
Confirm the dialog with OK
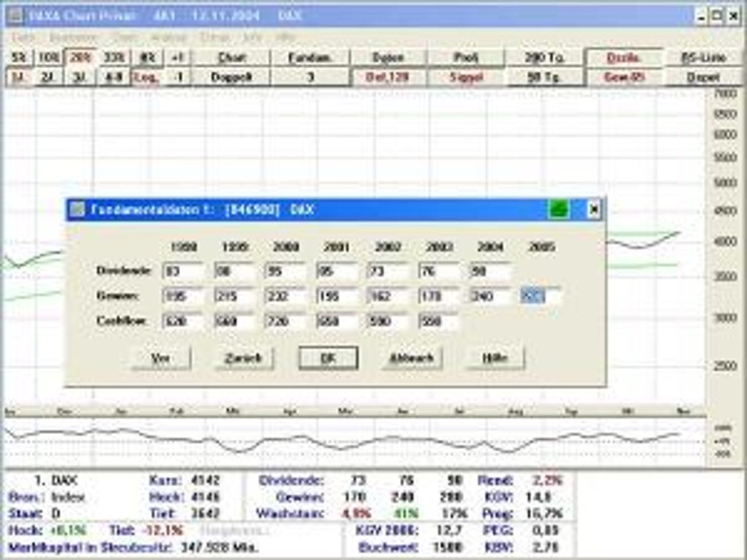[328, 358]
